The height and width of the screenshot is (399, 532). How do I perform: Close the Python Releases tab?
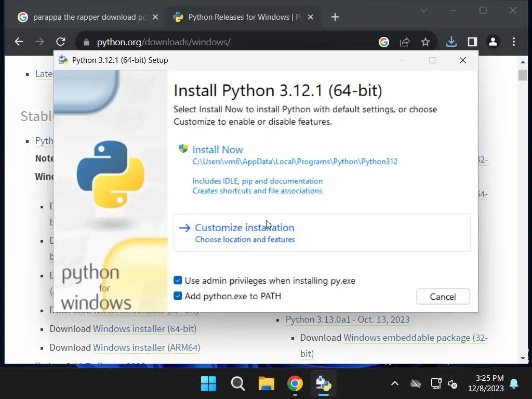tap(311, 17)
